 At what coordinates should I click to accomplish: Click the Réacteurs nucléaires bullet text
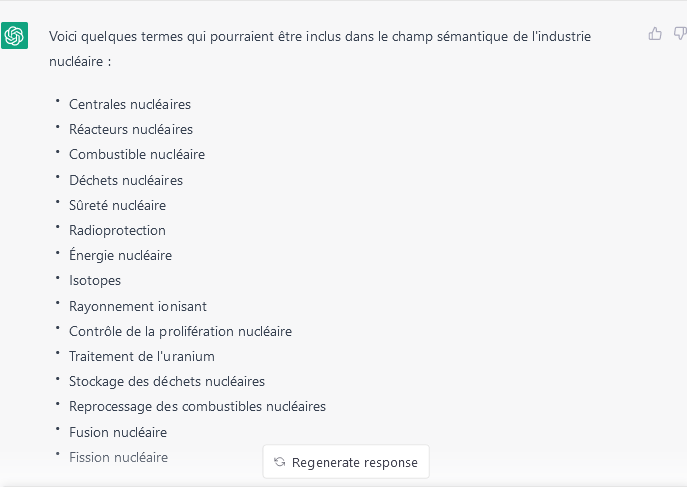(x=131, y=129)
